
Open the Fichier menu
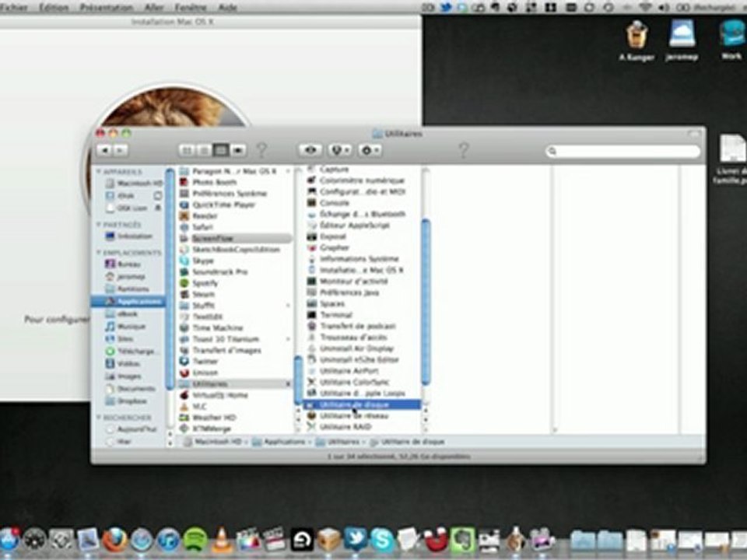[x=14, y=7]
